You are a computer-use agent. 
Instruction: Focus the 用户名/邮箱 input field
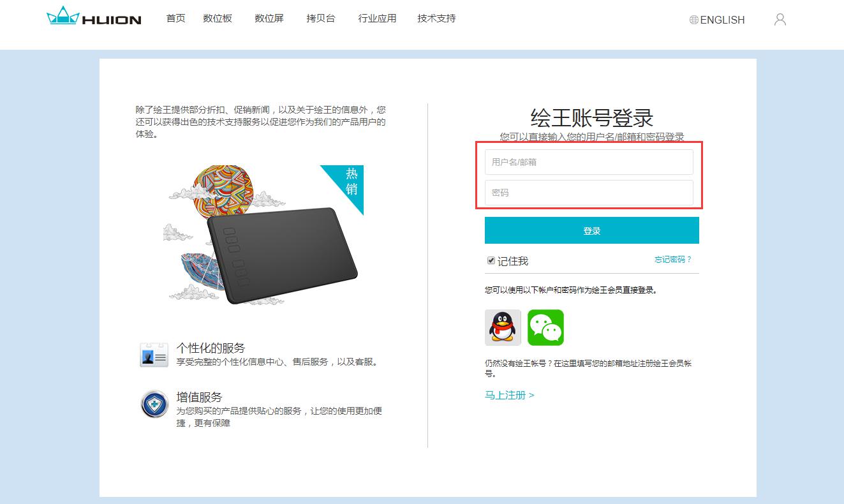(589, 162)
